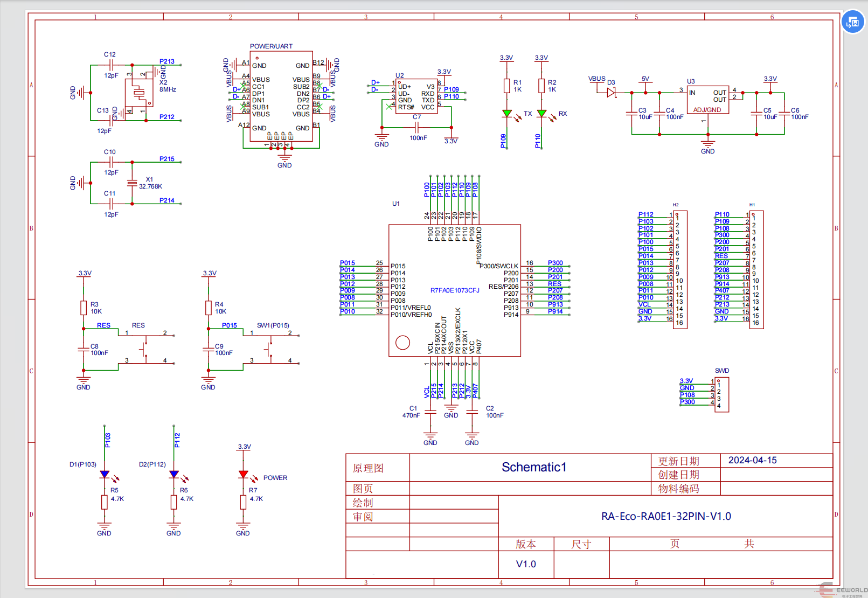Click the 2024-04-15 date value
868x598 pixels.
click(753, 460)
